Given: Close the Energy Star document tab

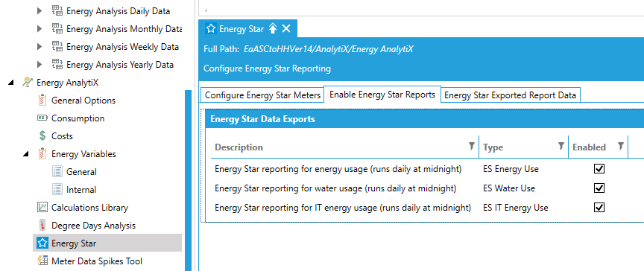Looking at the screenshot, I should pyautogui.click(x=286, y=28).
